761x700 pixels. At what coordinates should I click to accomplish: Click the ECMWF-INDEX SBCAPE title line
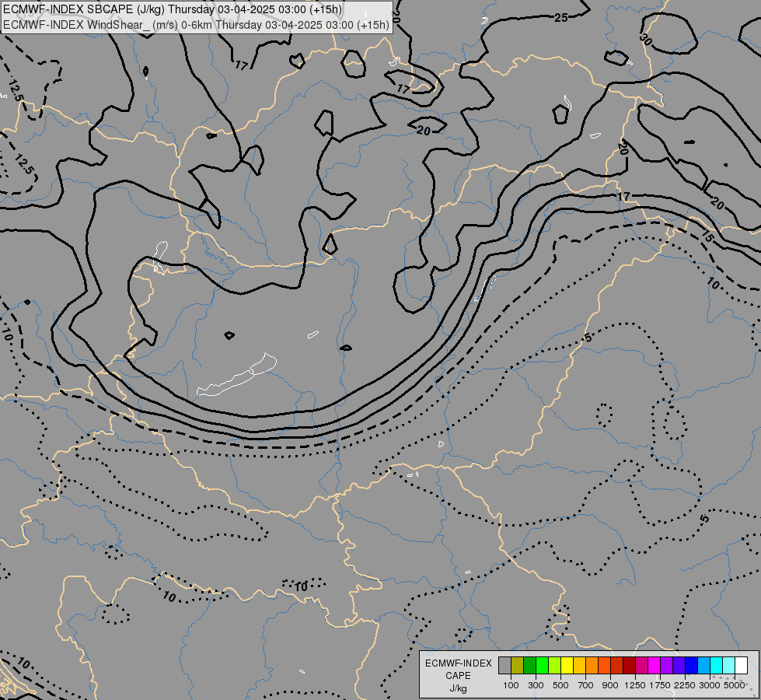click(173, 9)
